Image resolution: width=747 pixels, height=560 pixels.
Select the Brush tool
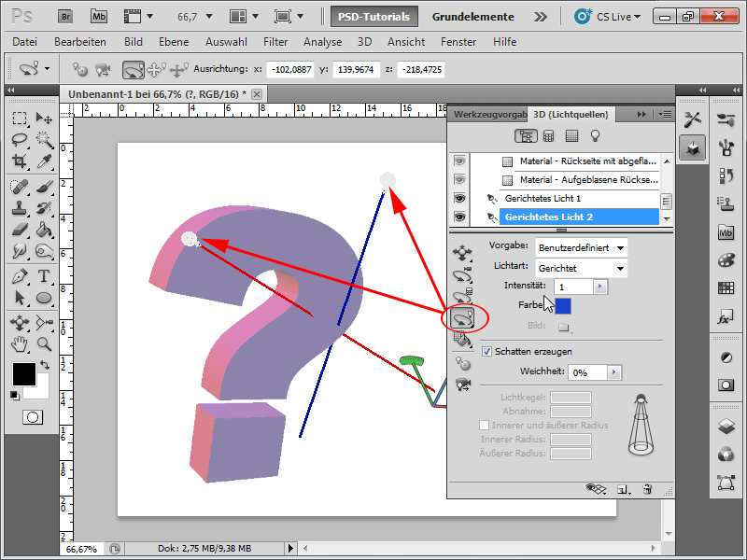point(44,187)
